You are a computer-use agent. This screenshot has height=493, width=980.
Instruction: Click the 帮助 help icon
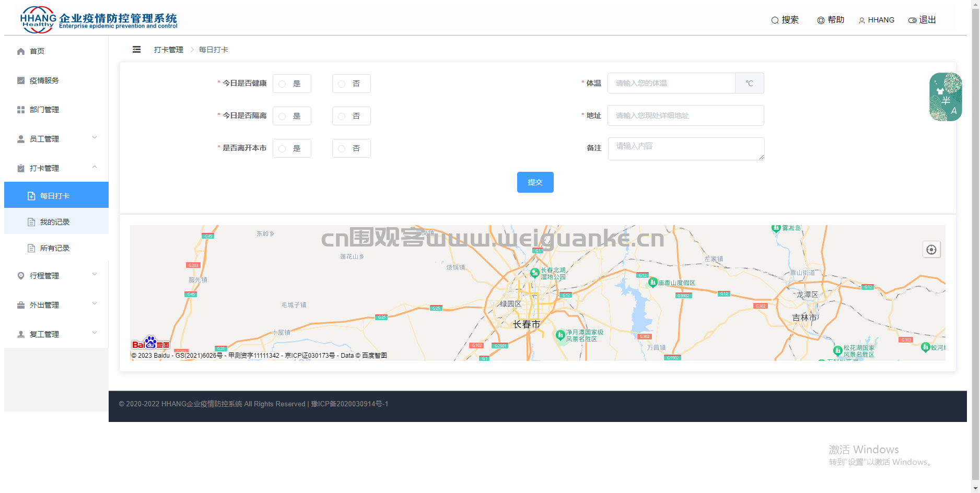[821, 20]
